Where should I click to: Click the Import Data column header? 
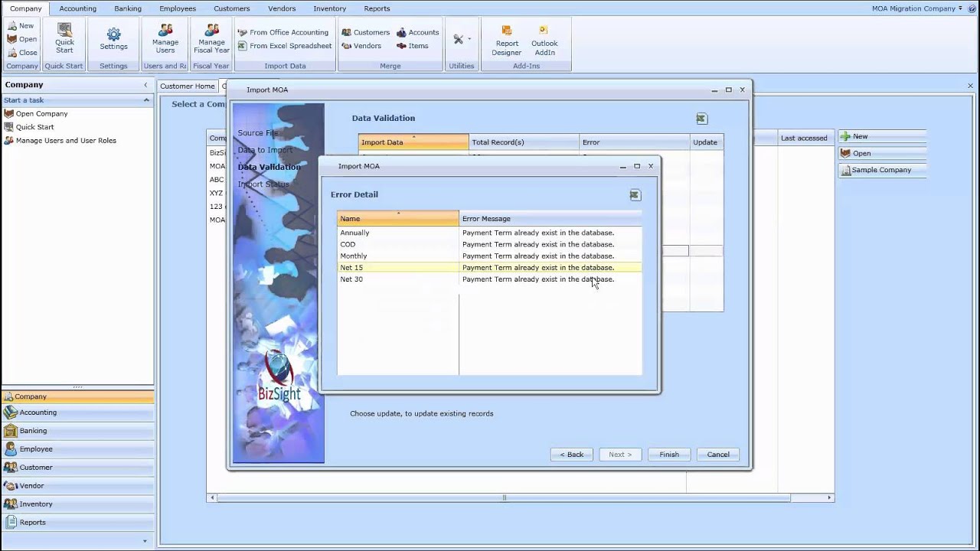413,142
